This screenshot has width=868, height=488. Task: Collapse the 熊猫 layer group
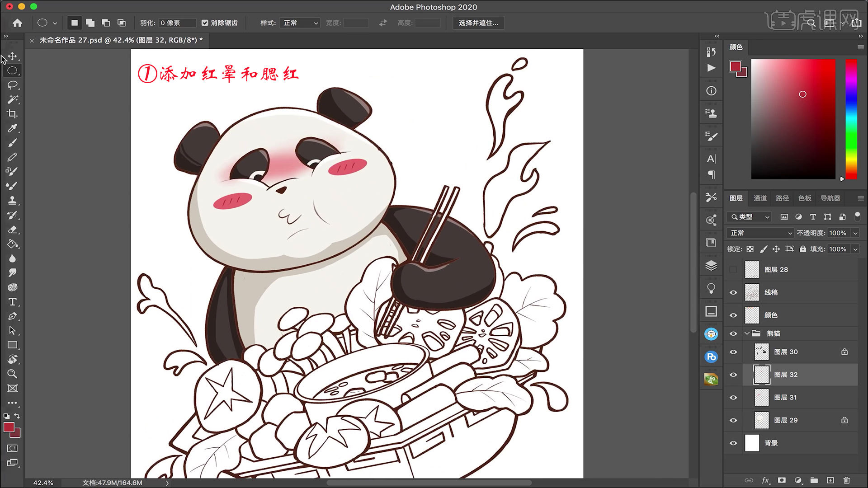click(x=747, y=333)
